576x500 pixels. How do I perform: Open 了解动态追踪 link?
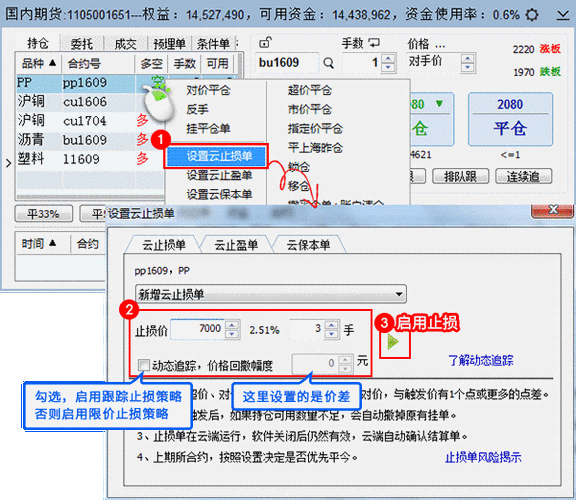(x=480, y=360)
